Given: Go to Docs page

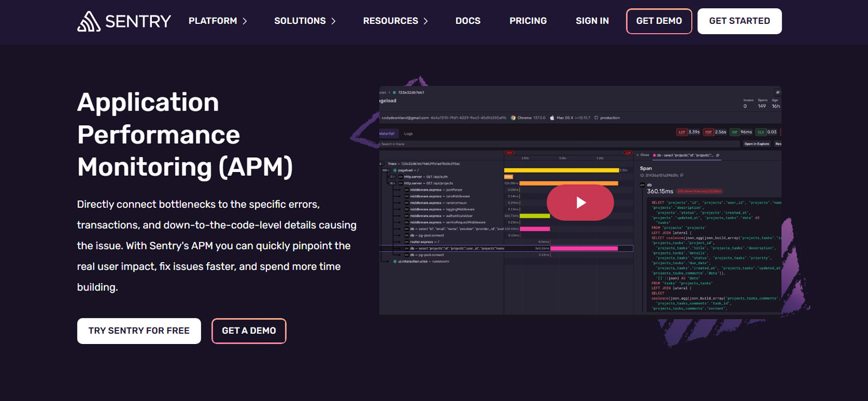Looking at the screenshot, I should [x=468, y=21].
